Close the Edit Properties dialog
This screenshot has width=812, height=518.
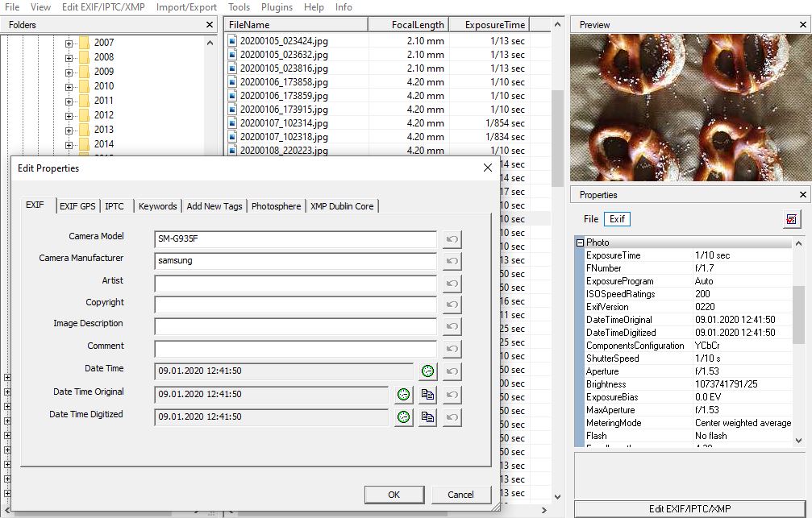coord(487,168)
